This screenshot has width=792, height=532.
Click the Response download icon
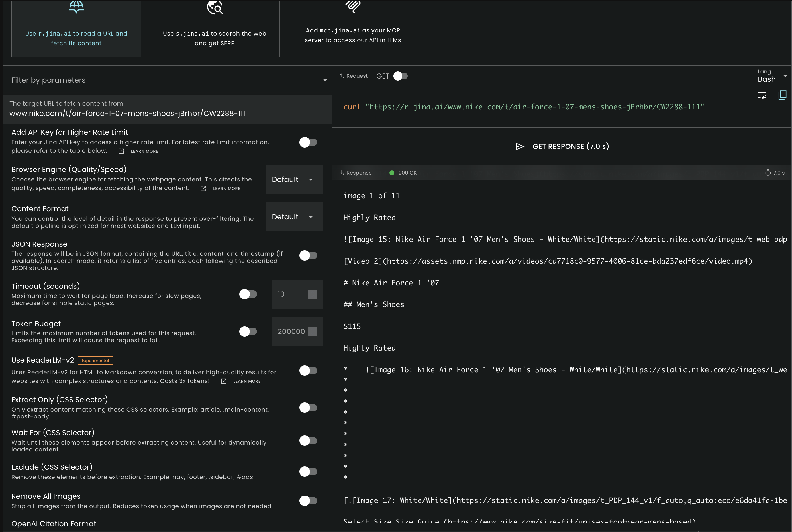point(341,173)
